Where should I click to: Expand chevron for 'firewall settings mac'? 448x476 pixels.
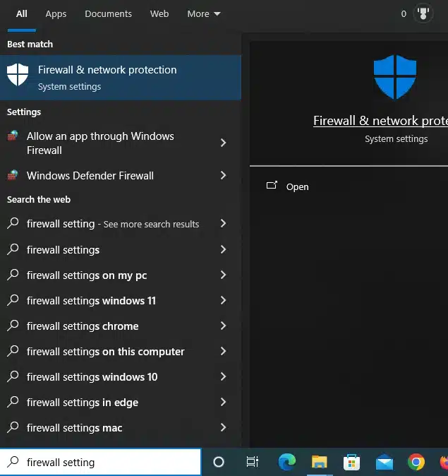click(x=223, y=428)
